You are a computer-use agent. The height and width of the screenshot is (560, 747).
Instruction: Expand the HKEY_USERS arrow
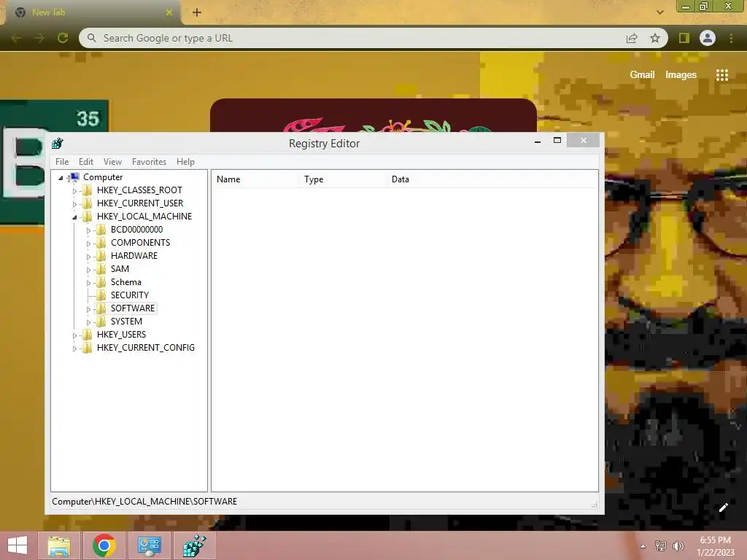74,335
